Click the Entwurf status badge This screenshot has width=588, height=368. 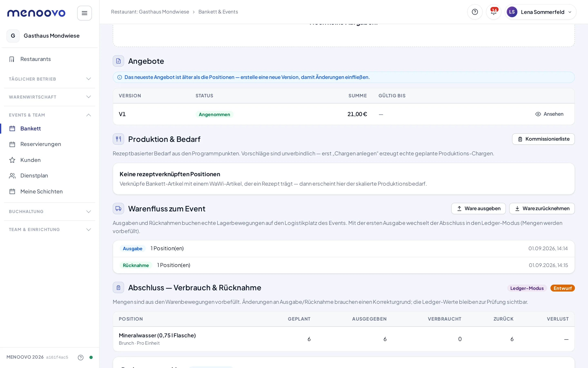tap(562, 288)
